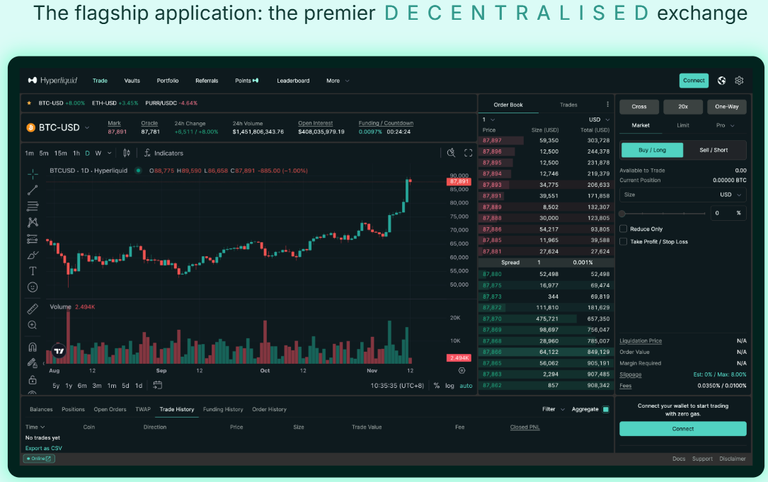Select the Buy / Long side
768x482 pixels.
(652, 150)
